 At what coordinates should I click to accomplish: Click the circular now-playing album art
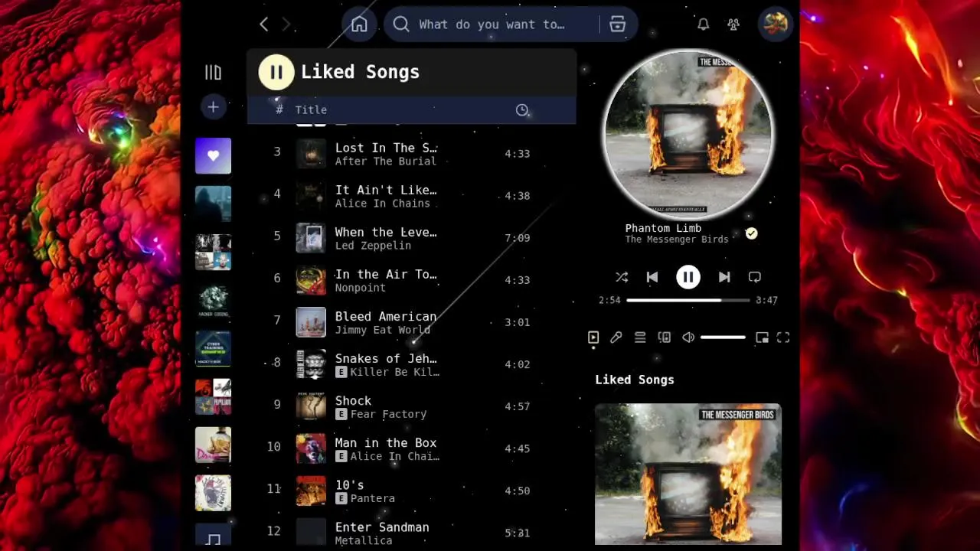pos(688,134)
